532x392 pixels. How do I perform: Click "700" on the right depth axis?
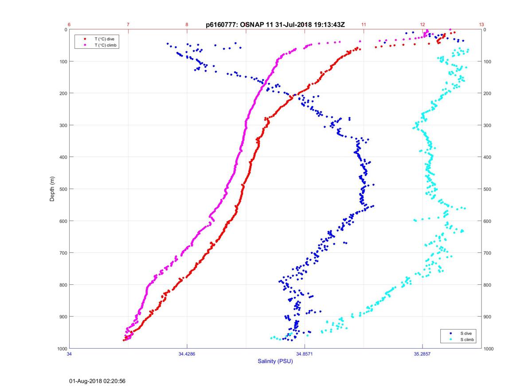(488, 253)
